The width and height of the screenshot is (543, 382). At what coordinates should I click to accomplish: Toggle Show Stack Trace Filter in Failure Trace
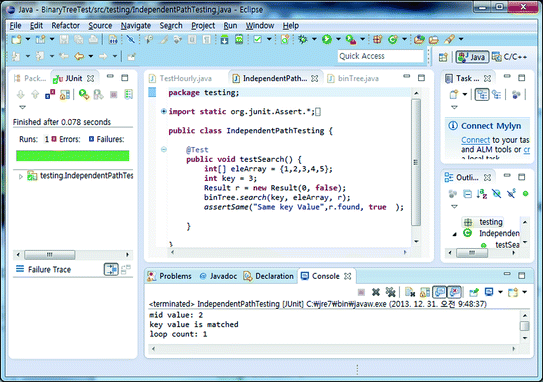[x=111, y=269]
